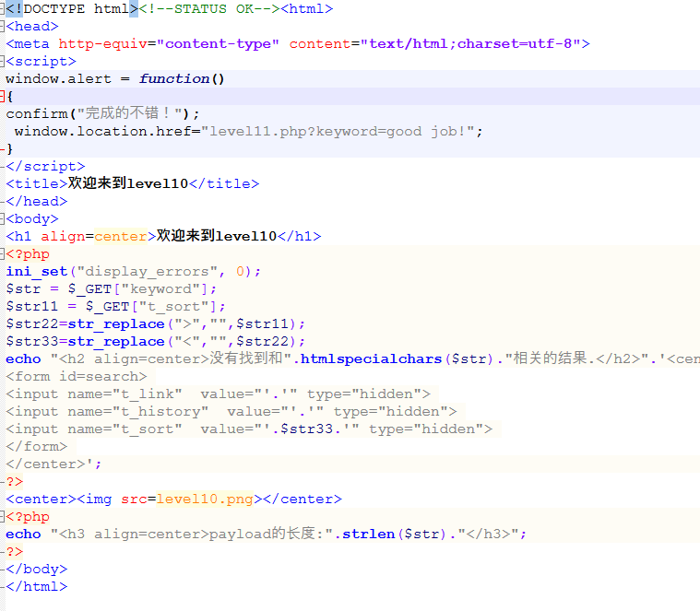Click the '["keyword"]' GET parameter
This screenshot has height=611, width=700.
pyautogui.click(x=160, y=289)
